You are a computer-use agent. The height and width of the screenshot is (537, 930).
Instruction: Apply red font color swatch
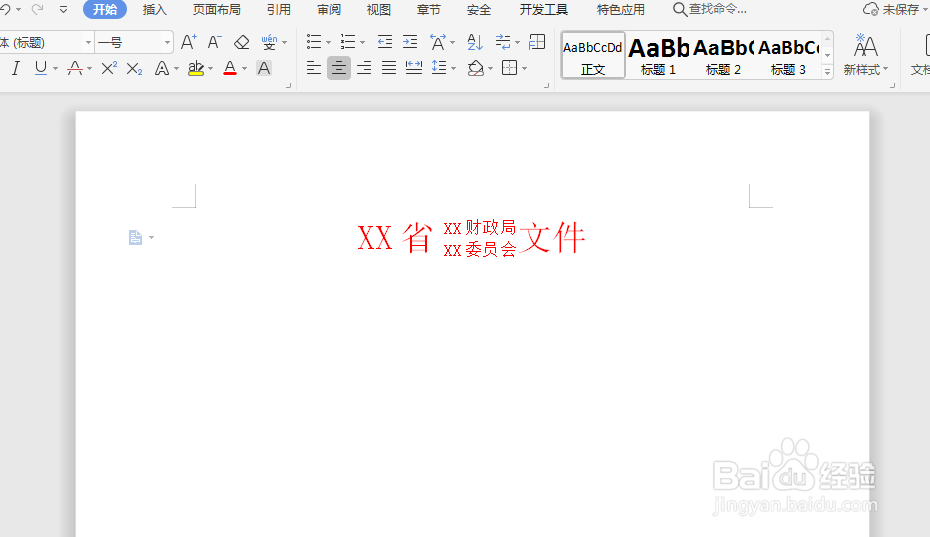[x=230, y=68]
